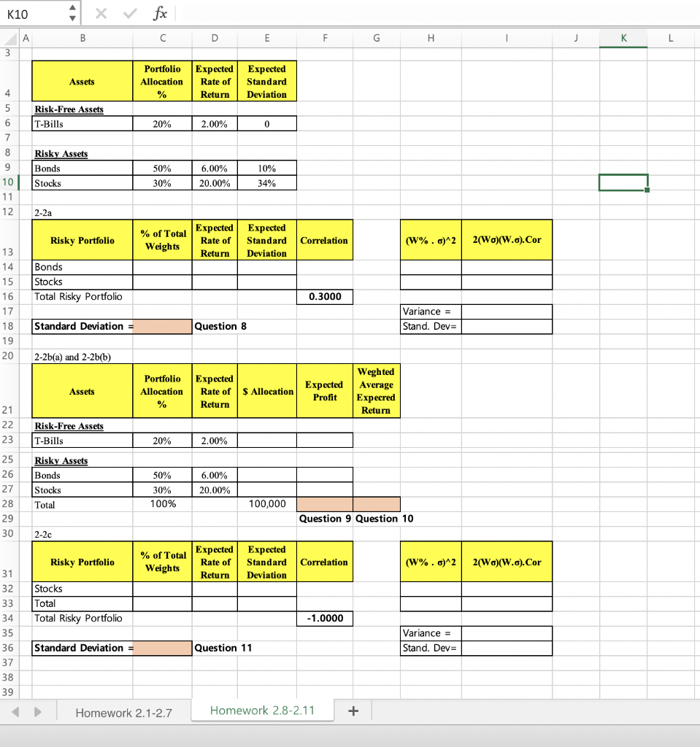The width and height of the screenshot is (700, 747).
Task: Click the Bonds cell in row 14
Action: [x=82, y=267]
